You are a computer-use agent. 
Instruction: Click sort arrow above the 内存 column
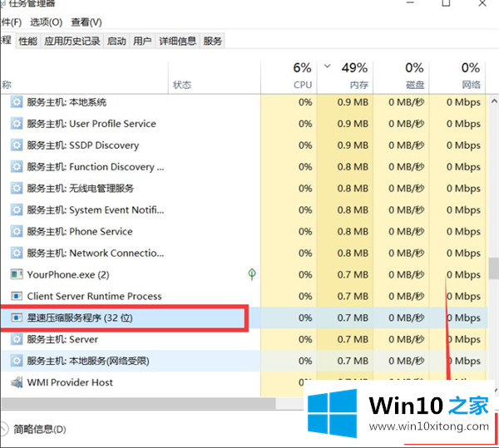[327, 66]
